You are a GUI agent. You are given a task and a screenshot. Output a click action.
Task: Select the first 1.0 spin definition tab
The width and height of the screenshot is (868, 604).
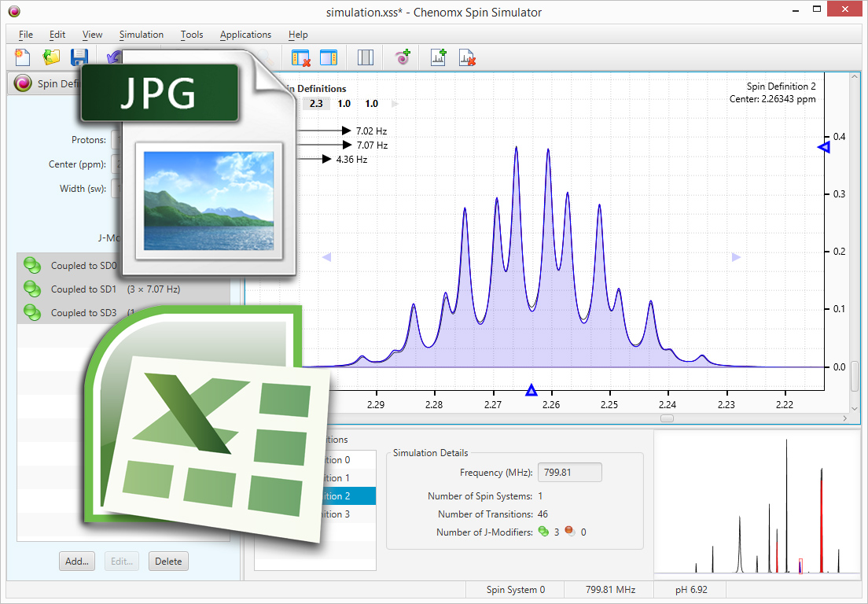coord(344,104)
